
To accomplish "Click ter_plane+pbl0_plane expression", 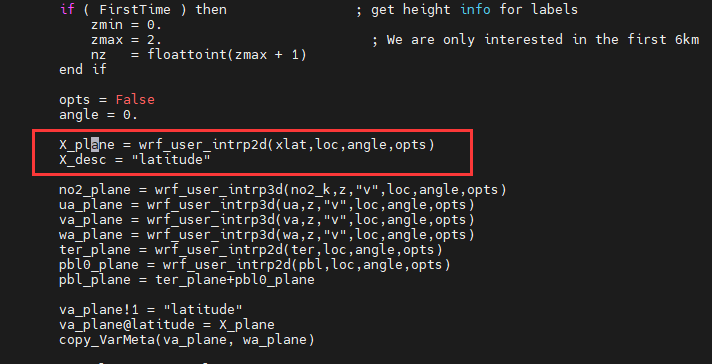I will [235, 280].
